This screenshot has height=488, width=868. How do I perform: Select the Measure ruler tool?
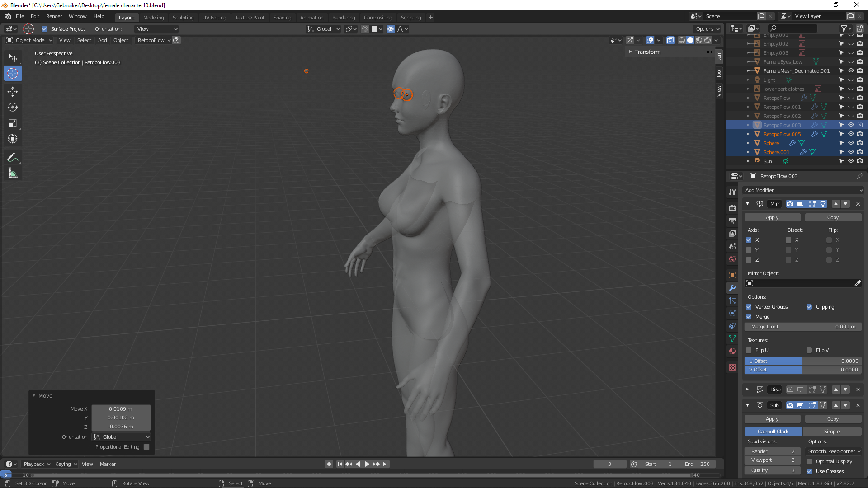(x=13, y=174)
